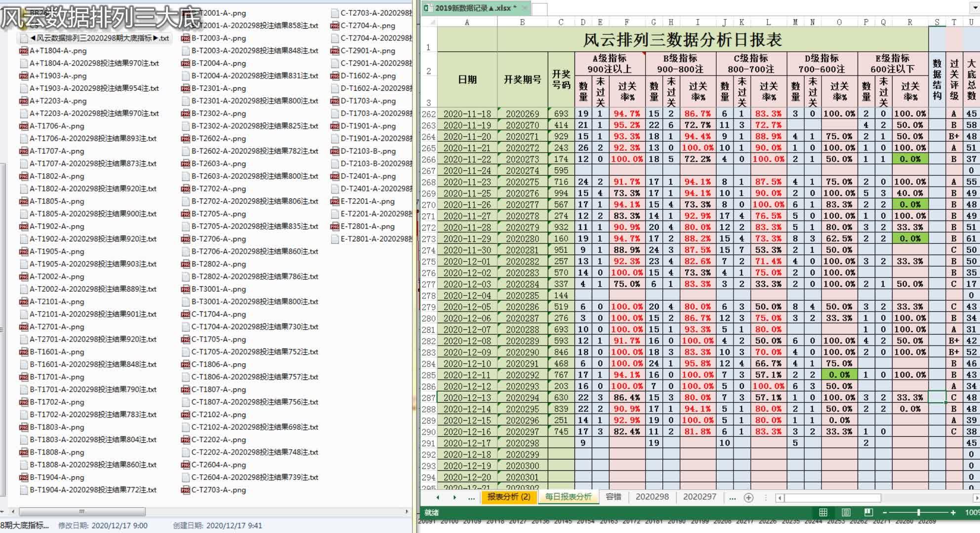Click the 日期 header cell
This screenshot has height=533, width=980.
tap(467, 79)
